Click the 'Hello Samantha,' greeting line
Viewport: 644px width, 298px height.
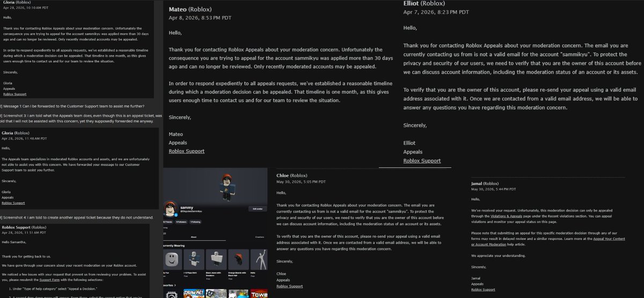point(14,243)
